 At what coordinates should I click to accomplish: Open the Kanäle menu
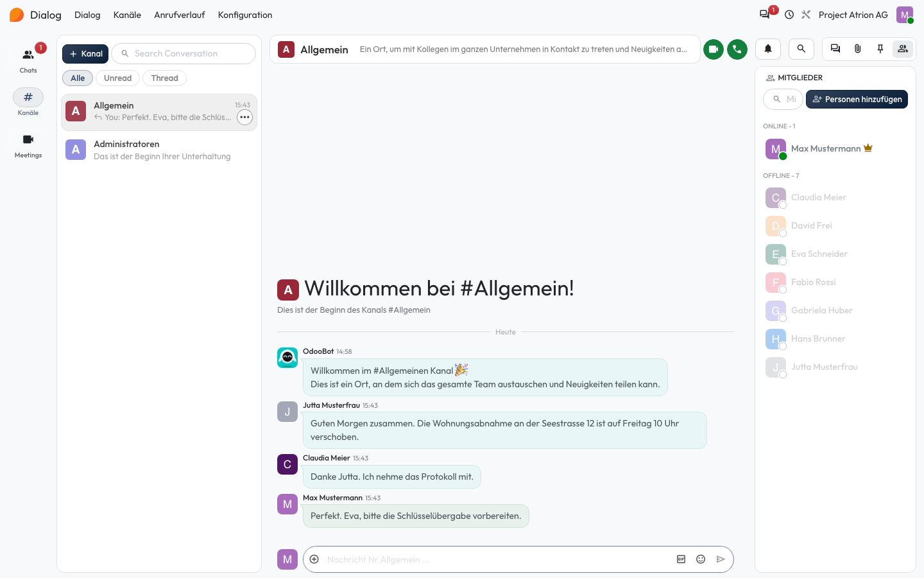[127, 15]
